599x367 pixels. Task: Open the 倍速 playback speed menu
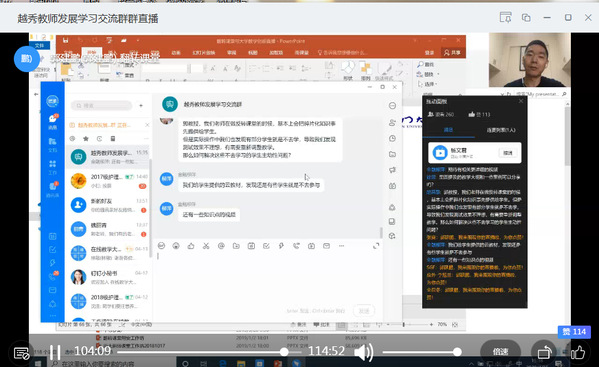(500, 352)
